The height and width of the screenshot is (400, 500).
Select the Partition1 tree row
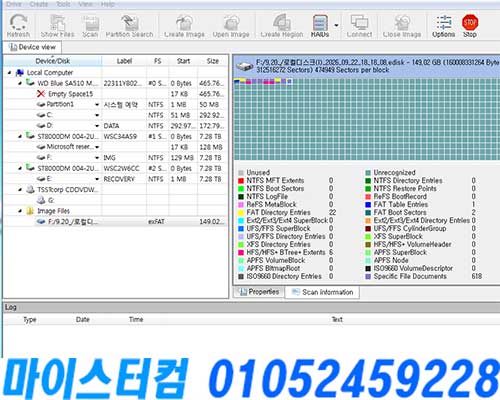[x=115, y=105]
